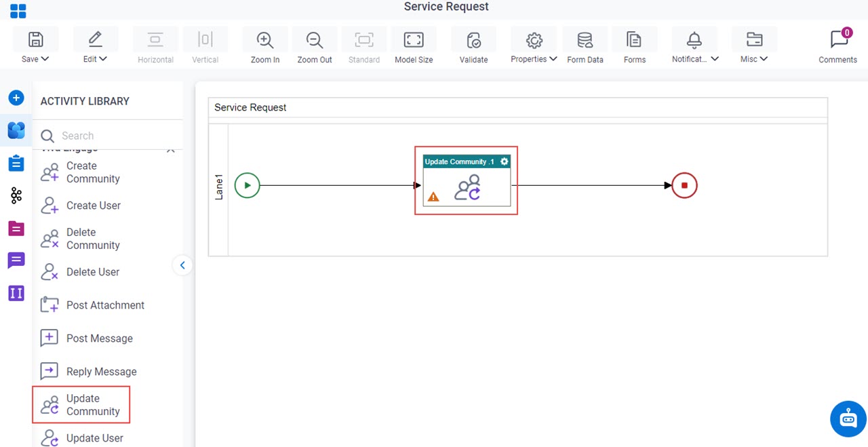Click the Lane1 label

(x=219, y=185)
